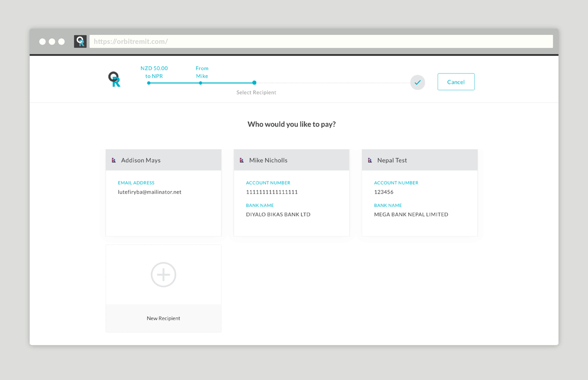Pick the Nepal Test recipient header
The height and width of the screenshot is (380, 588).
point(392,160)
